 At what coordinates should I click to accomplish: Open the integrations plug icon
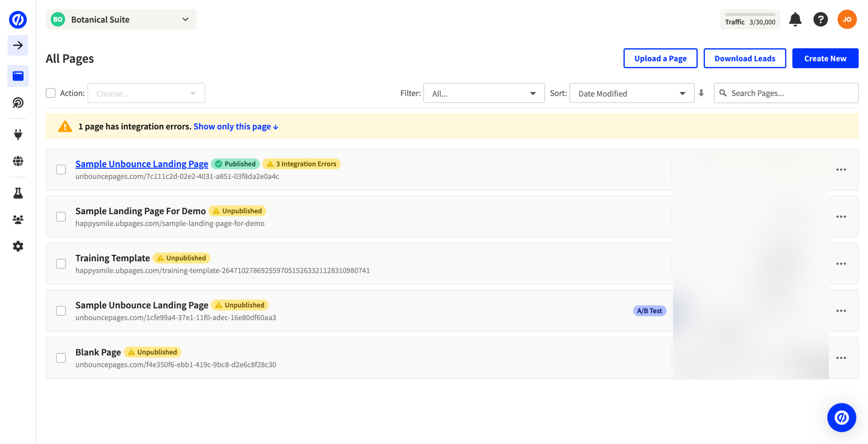tap(18, 134)
